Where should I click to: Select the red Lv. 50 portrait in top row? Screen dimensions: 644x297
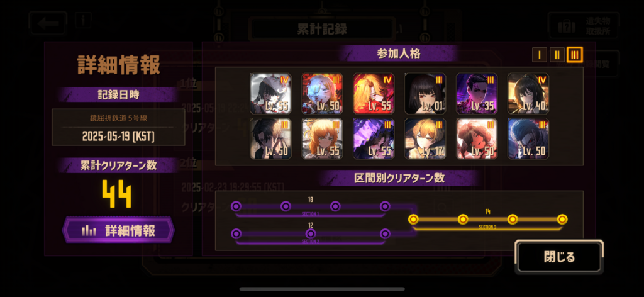(x=322, y=94)
